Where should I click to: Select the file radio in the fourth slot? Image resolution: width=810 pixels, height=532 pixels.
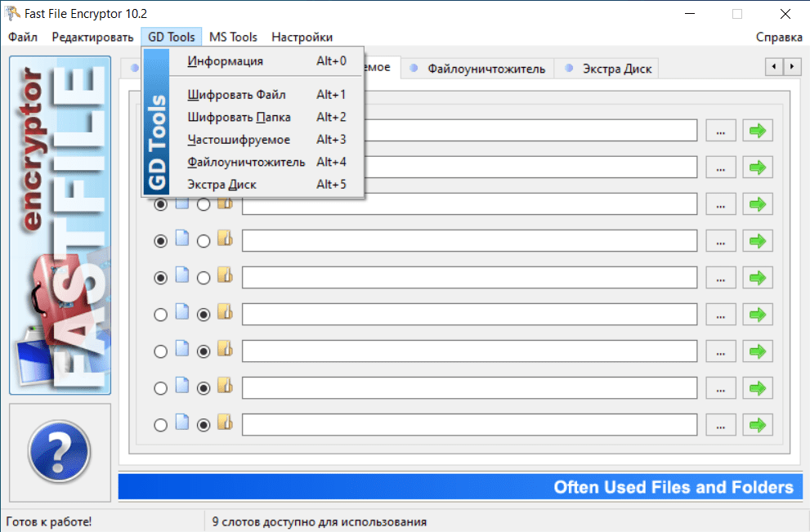click(x=161, y=241)
